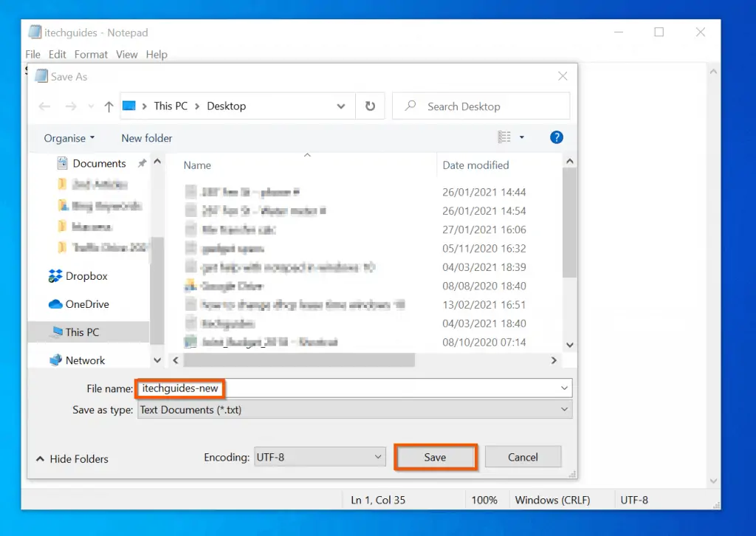This screenshot has height=536, width=756.
Task: Select file dated 08/10/2020 07:14
Action: (357, 343)
